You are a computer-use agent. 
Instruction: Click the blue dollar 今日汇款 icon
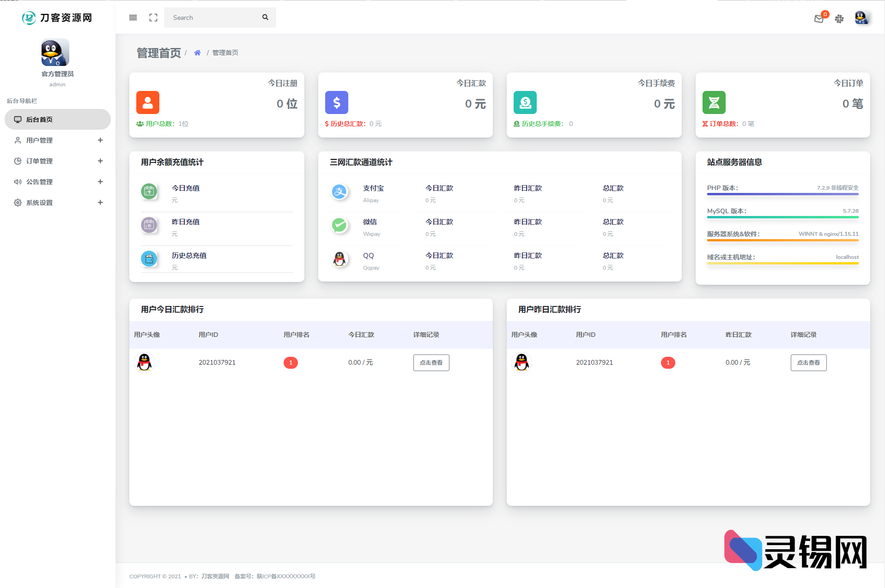[337, 102]
